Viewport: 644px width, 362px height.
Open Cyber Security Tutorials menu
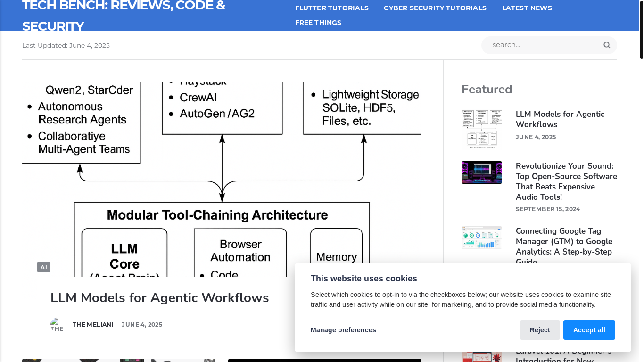(435, 8)
